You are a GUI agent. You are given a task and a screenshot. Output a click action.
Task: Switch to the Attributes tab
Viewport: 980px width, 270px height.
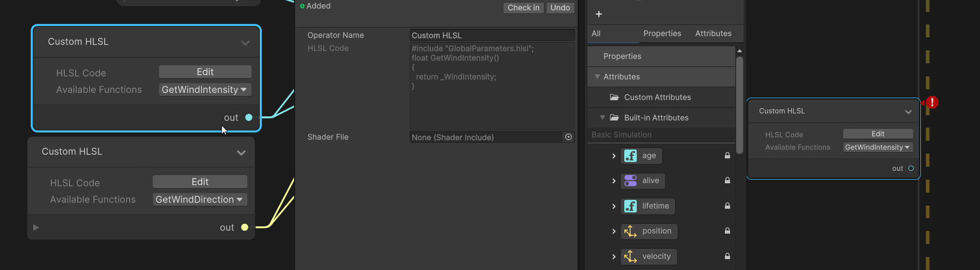pyautogui.click(x=713, y=33)
